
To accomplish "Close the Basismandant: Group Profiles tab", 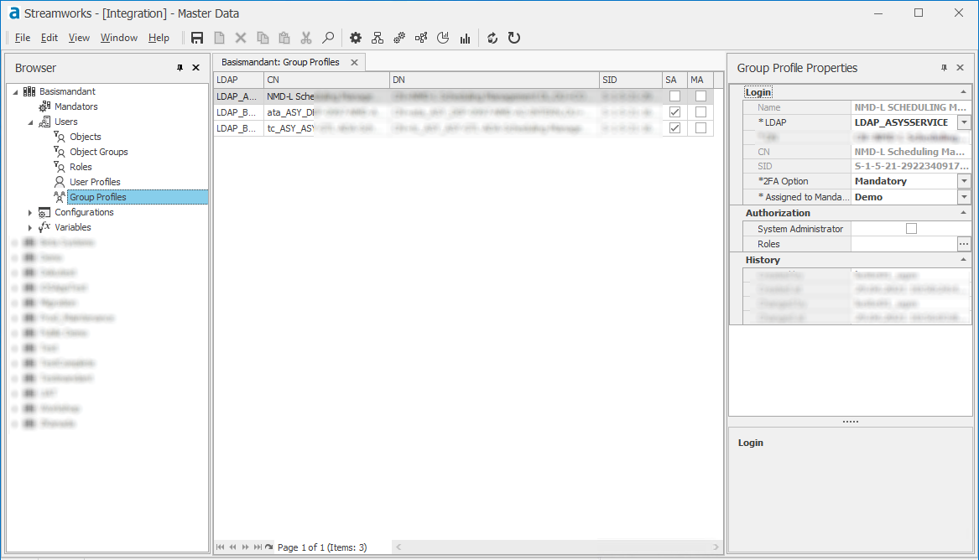I will point(354,62).
